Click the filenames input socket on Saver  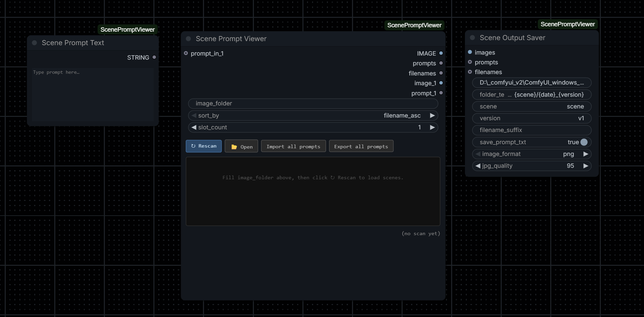(x=470, y=72)
